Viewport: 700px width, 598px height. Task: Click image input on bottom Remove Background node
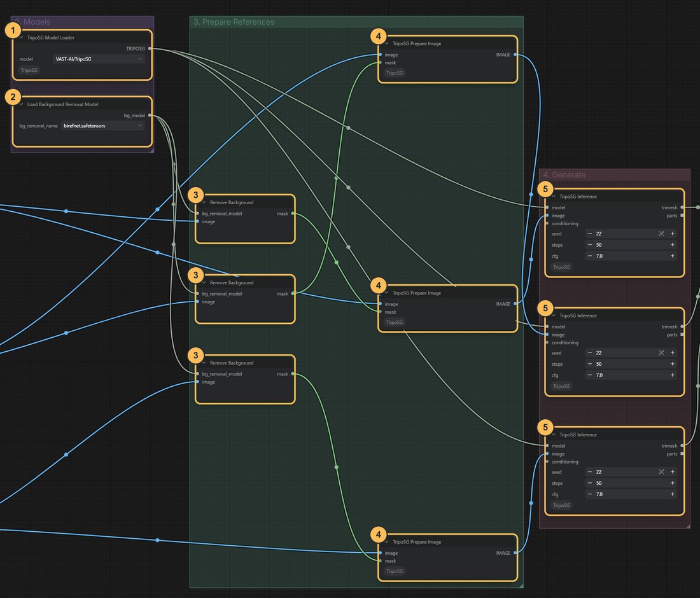[x=198, y=382]
